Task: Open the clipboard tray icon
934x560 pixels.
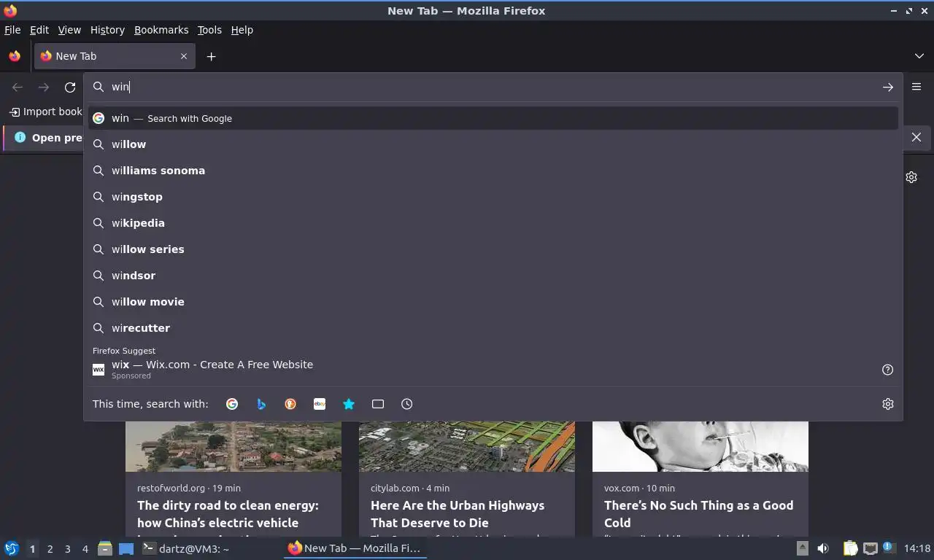Action: click(x=851, y=549)
